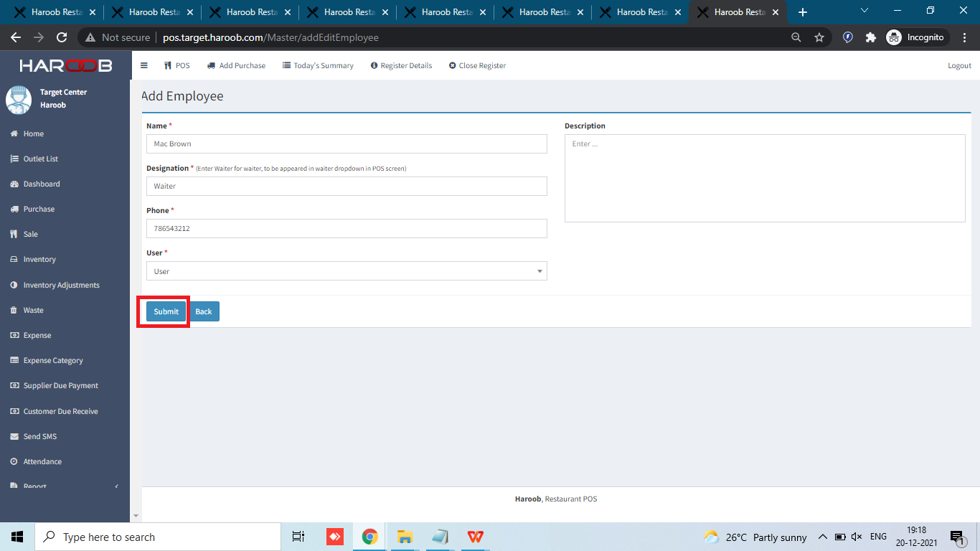Viewport: 980px width, 551px height.
Task: Click the Not secure site info label
Action: point(118,37)
